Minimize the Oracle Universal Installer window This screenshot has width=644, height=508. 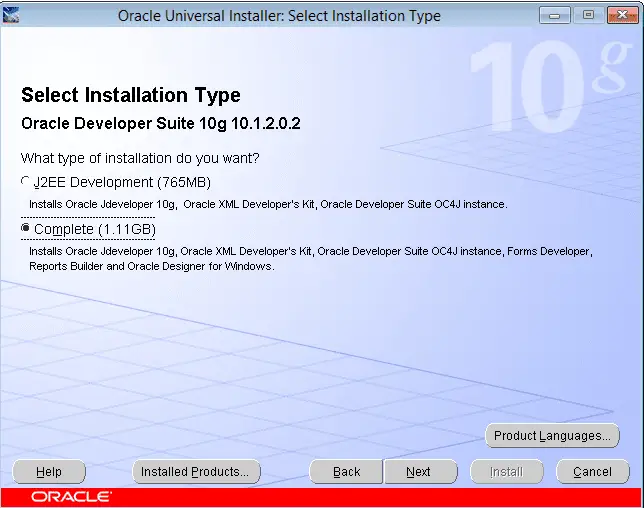tap(554, 16)
